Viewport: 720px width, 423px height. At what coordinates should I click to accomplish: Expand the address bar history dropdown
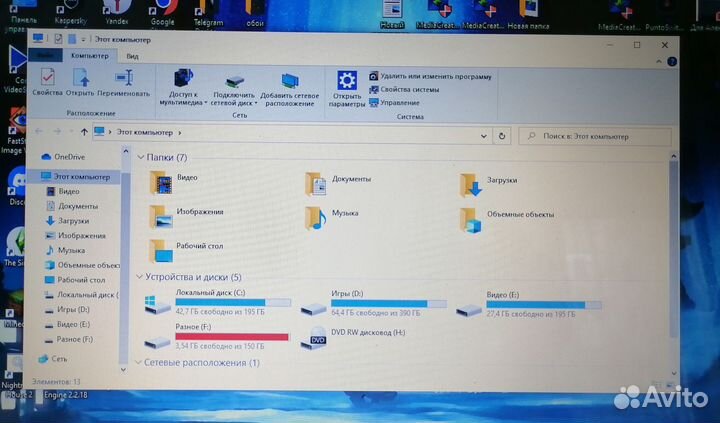[484, 136]
